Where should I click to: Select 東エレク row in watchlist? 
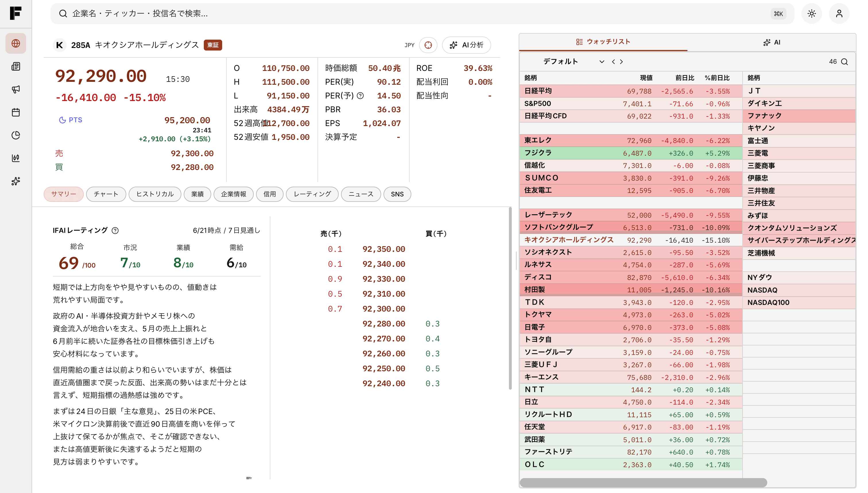tap(631, 140)
